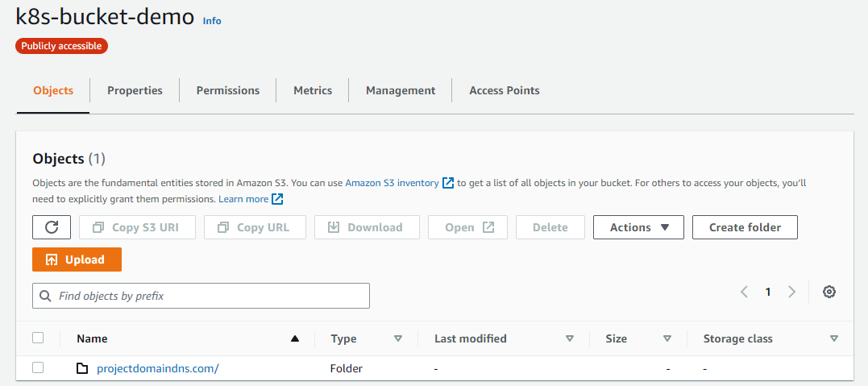This screenshot has width=868, height=386.
Task: Sort by Name using the ascending arrow
Action: [x=295, y=338]
